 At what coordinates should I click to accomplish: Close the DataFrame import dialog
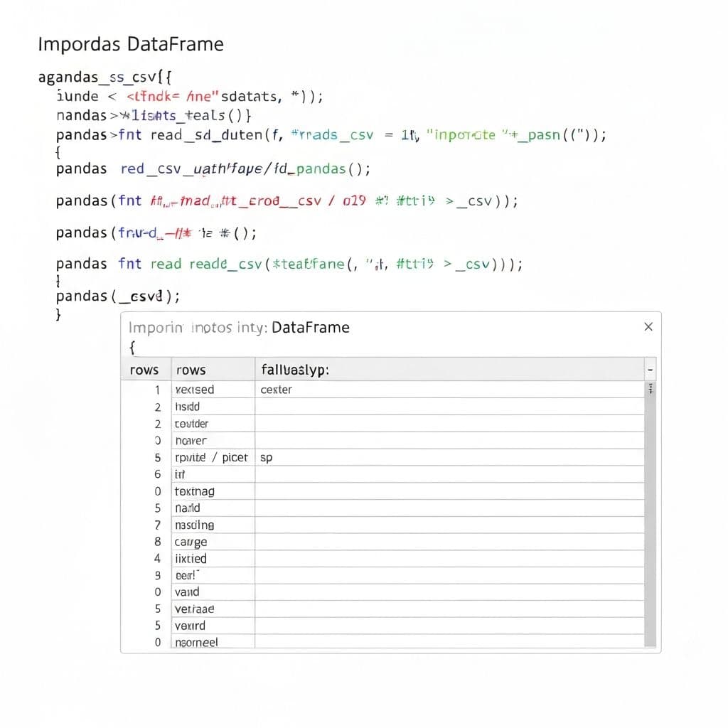pyautogui.click(x=648, y=327)
